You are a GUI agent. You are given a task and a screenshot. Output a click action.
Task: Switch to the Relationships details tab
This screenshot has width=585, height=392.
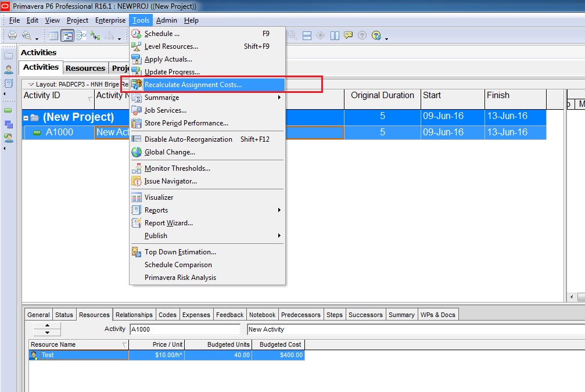click(134, 315)
